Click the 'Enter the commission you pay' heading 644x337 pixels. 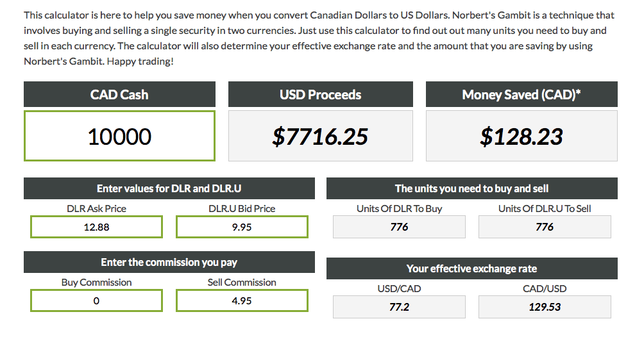[x=169, y=262]
